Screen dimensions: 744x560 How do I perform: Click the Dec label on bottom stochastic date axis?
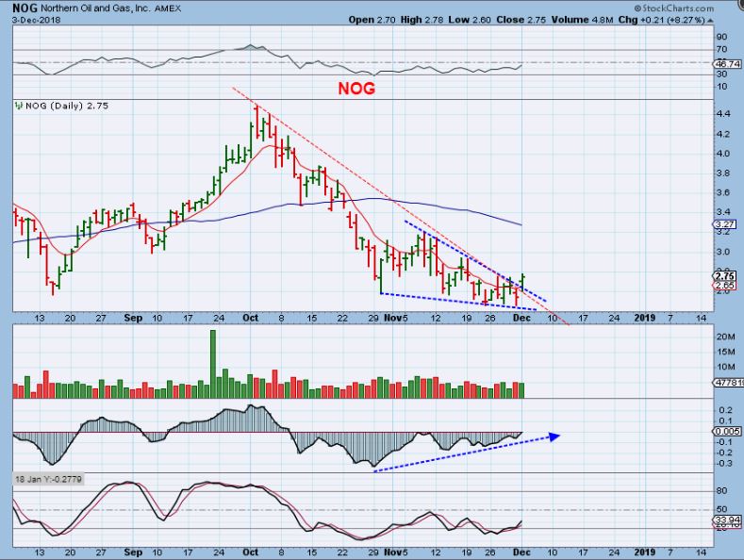pos(521,552)
